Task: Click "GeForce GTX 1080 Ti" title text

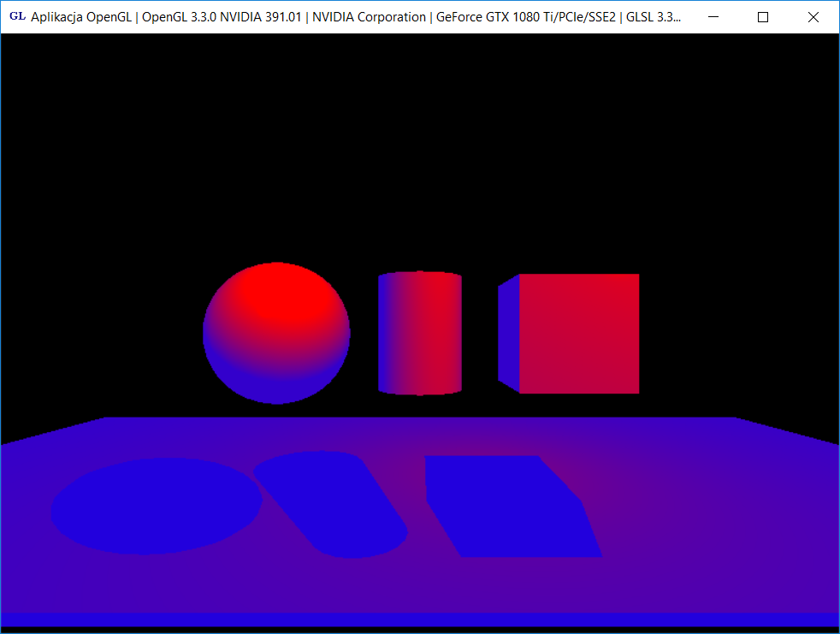Action: click(492, 16)
